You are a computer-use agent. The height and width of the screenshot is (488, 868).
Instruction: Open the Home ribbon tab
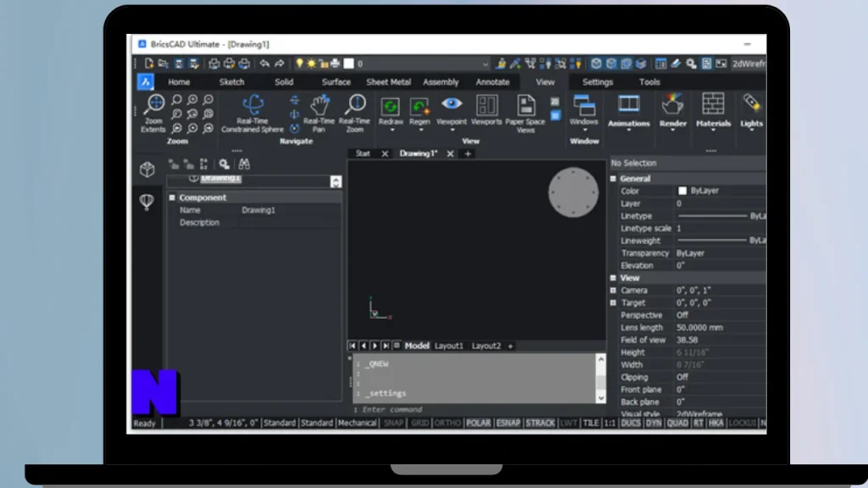[179, 82]
